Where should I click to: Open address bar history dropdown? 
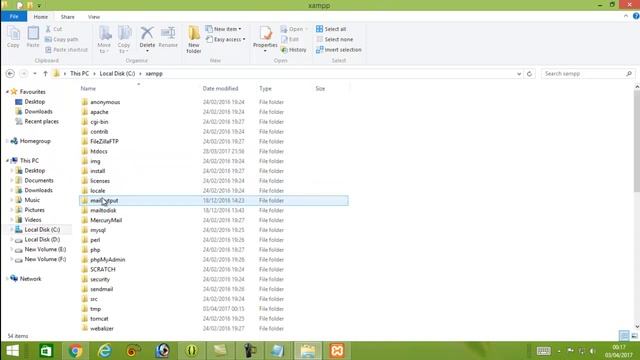click(x=519, y=74)
